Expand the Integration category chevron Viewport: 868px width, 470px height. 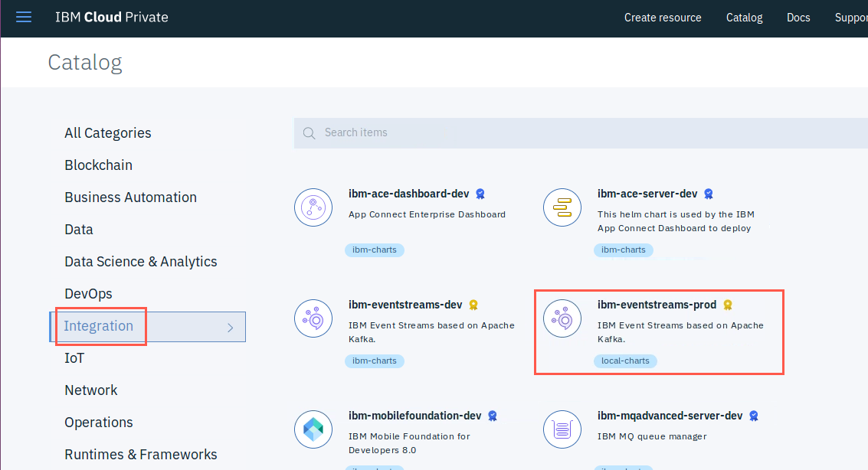point(231,328)
